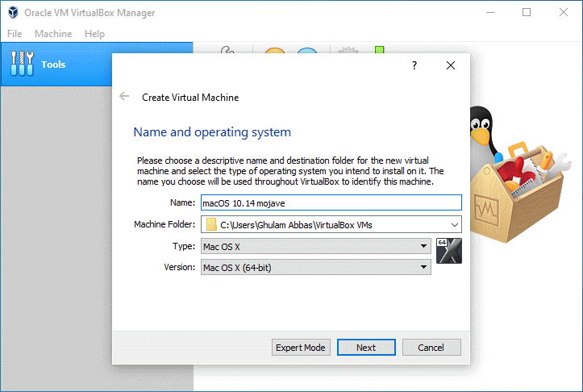Click the Name field with macOS 10.14 mojave
This screenshot has width=583, height=392.
(331, 203)
